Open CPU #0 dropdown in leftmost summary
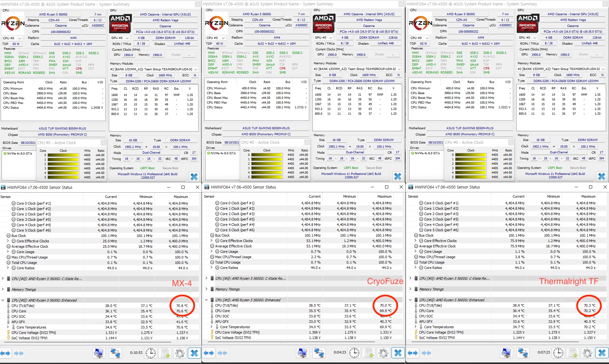 [13, 38]
